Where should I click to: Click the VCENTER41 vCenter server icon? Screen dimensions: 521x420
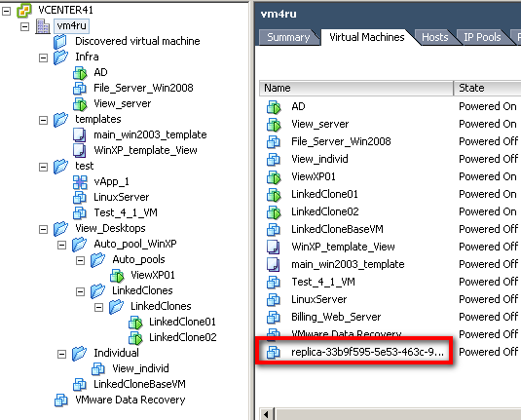[x=24, y=11]
